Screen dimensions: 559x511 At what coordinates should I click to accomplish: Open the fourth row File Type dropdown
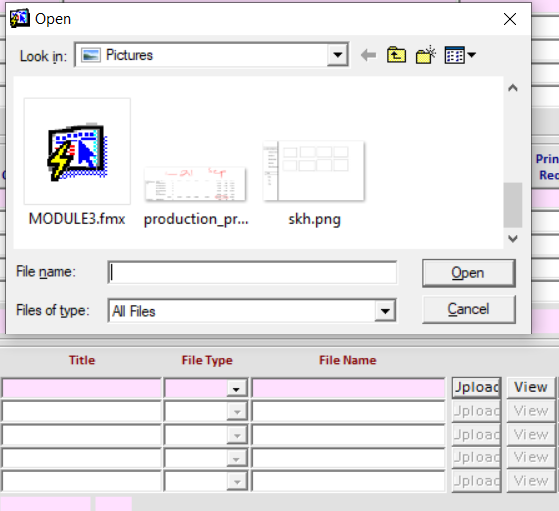(236, 459)
